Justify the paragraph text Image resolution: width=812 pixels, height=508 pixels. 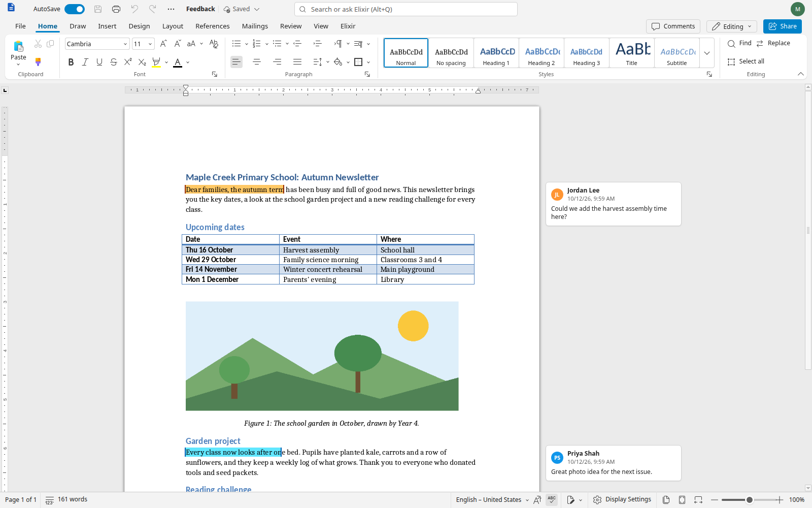(x=297, y=62)
